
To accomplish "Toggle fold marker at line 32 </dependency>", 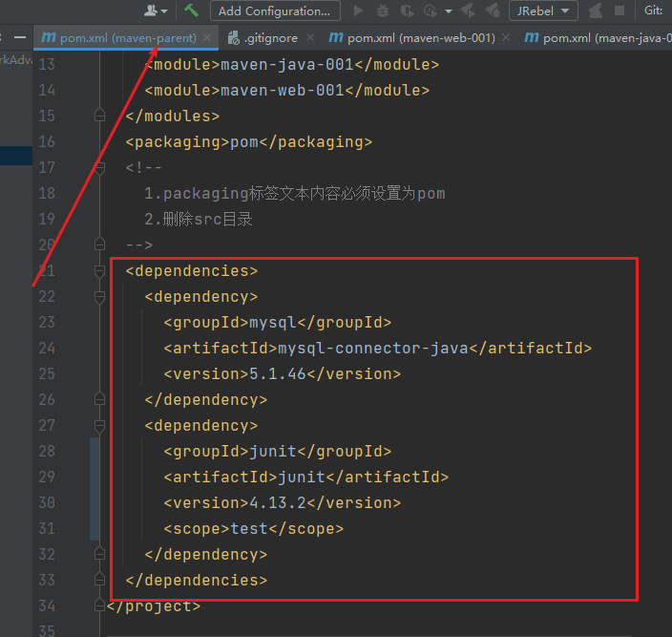I will click(x=99, y=554).
